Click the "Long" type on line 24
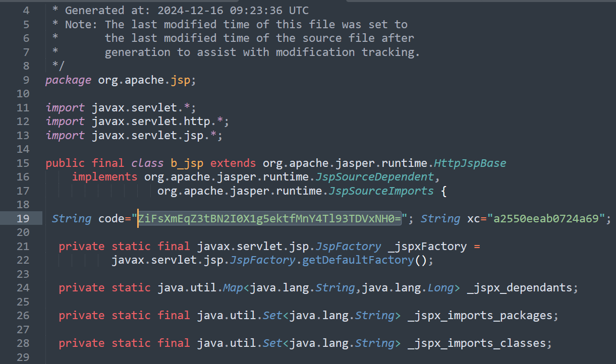616x364 pixels. (440, 287)
